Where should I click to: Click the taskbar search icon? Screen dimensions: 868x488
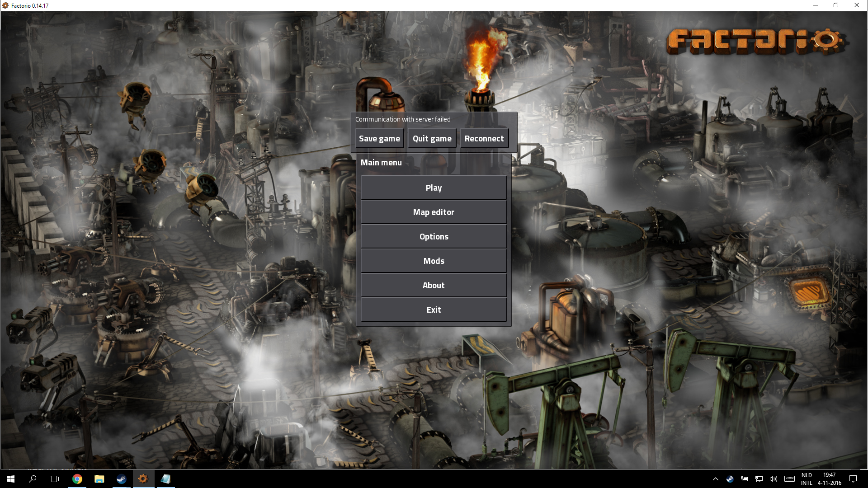click(x=33, y=479)
